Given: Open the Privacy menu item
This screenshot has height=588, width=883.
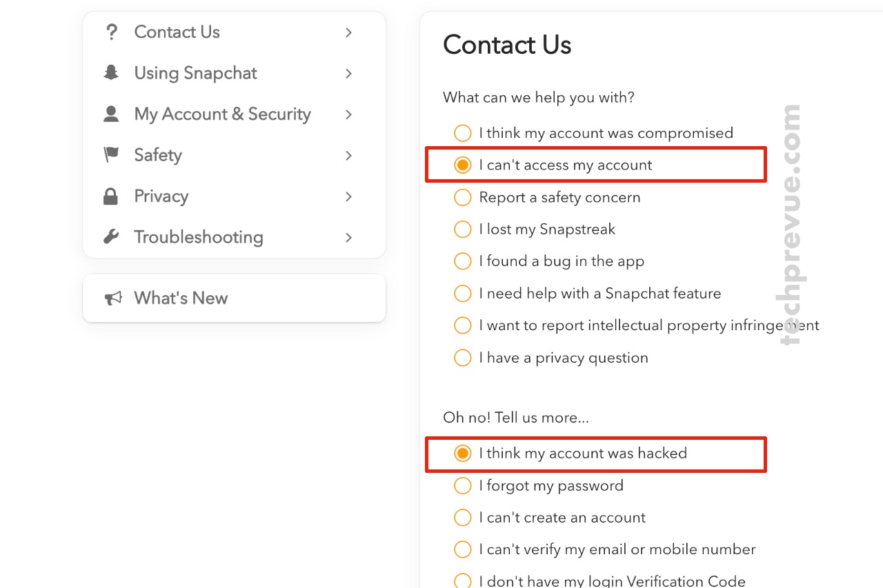Looking at the screenshot, I should point(234,196).
